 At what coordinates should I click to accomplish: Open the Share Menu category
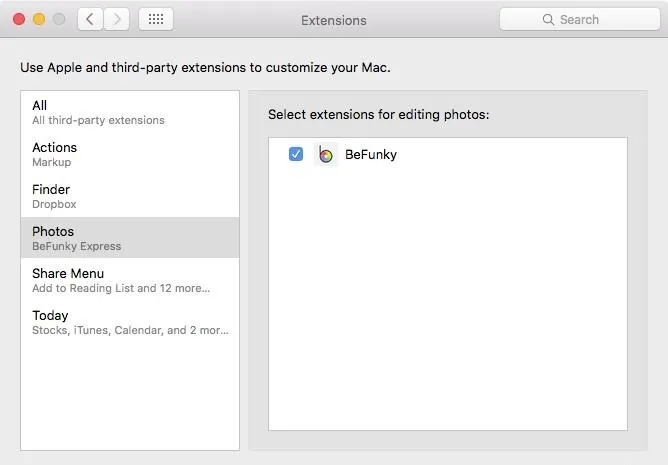tap(130, 280)
